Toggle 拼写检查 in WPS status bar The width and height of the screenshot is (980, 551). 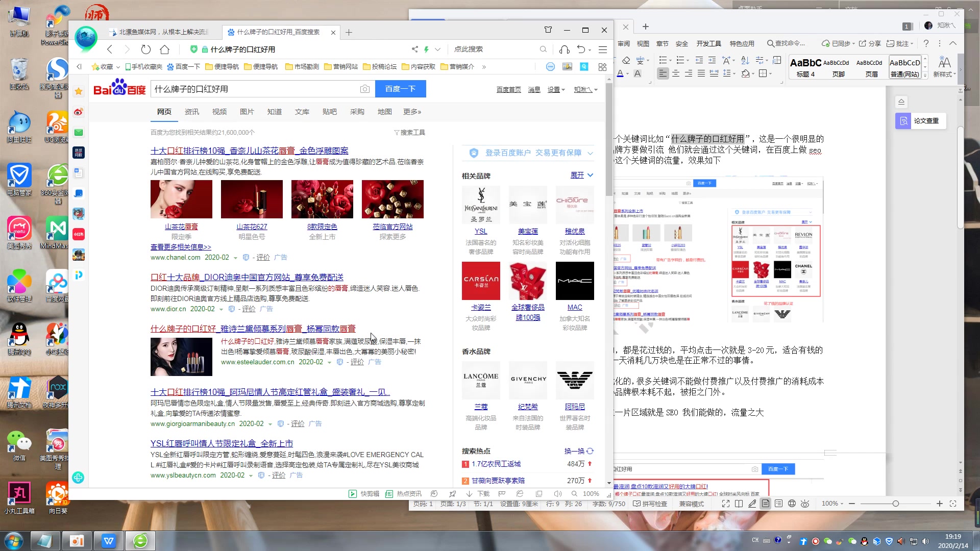[x=650, y=504]
